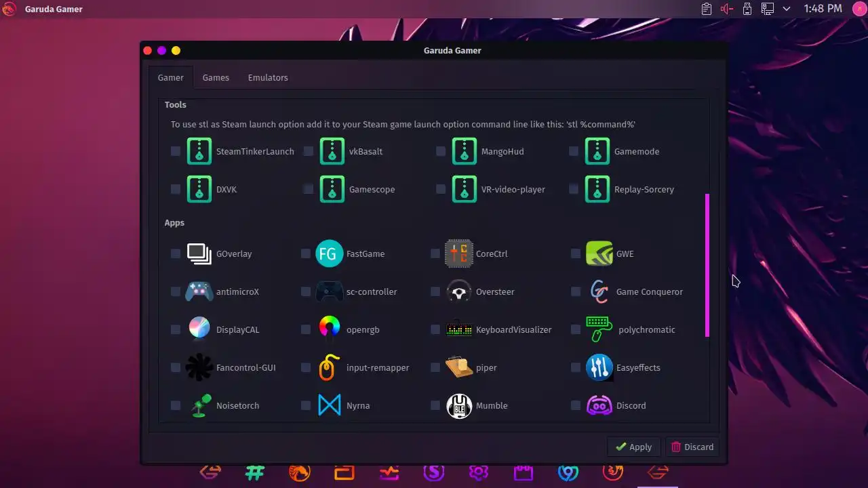Tick the MangoHud checkbox
This screenshot has width=868, height=488.
click(x=441, y=151)
